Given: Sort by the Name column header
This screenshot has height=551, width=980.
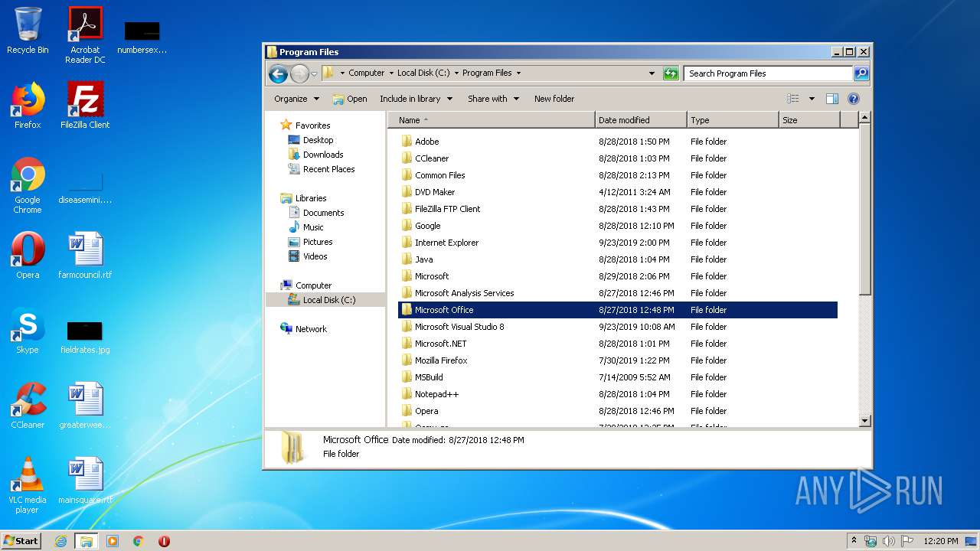Looking at the screenshot, I should pos(492,120).
